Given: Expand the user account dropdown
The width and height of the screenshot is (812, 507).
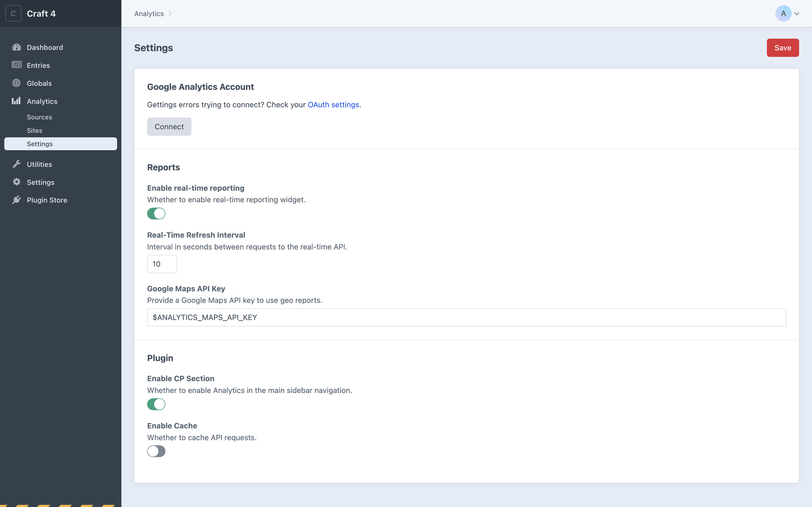Looking at the screenshot, I should [x=797, y=13].
